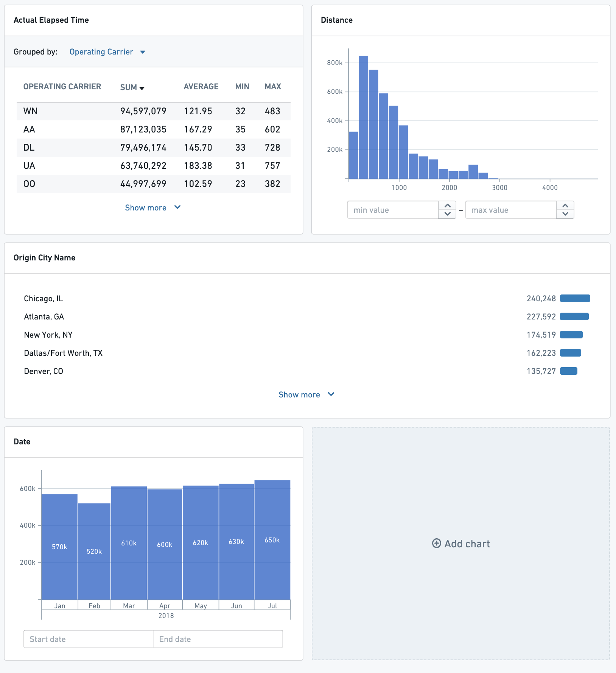Increment the Distance min value stepper

coord(447,206)
